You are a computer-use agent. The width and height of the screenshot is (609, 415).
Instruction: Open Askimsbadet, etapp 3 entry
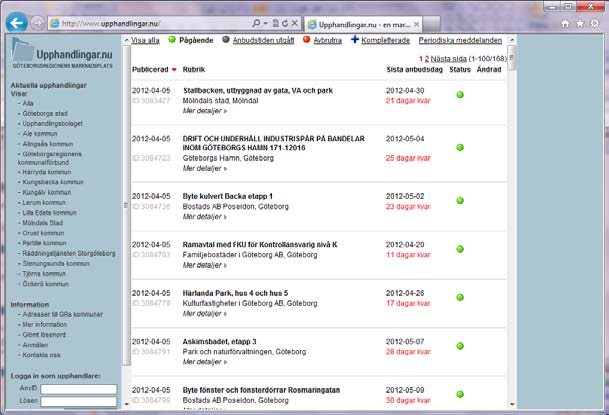click(219, 342)
